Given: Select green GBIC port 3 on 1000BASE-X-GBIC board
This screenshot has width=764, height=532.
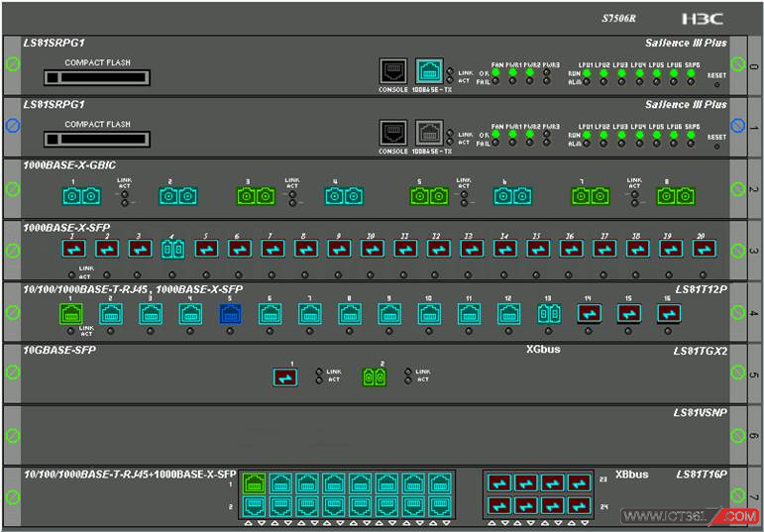Looking at the screenshot, I should (x=256, y=196).
